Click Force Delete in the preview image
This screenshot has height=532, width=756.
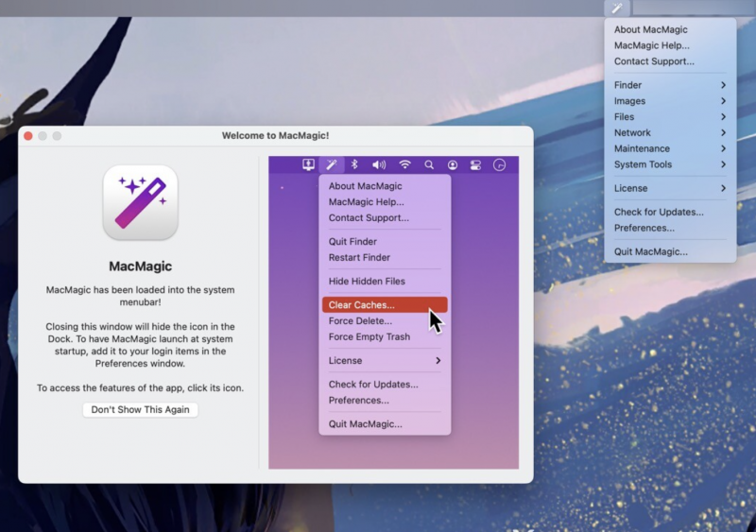(x=385, y=320)
